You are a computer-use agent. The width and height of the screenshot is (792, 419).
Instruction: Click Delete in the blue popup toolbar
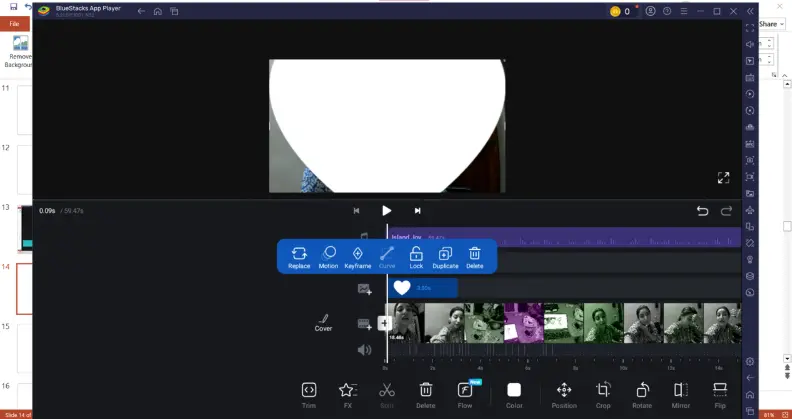click(x=475, y=256)
